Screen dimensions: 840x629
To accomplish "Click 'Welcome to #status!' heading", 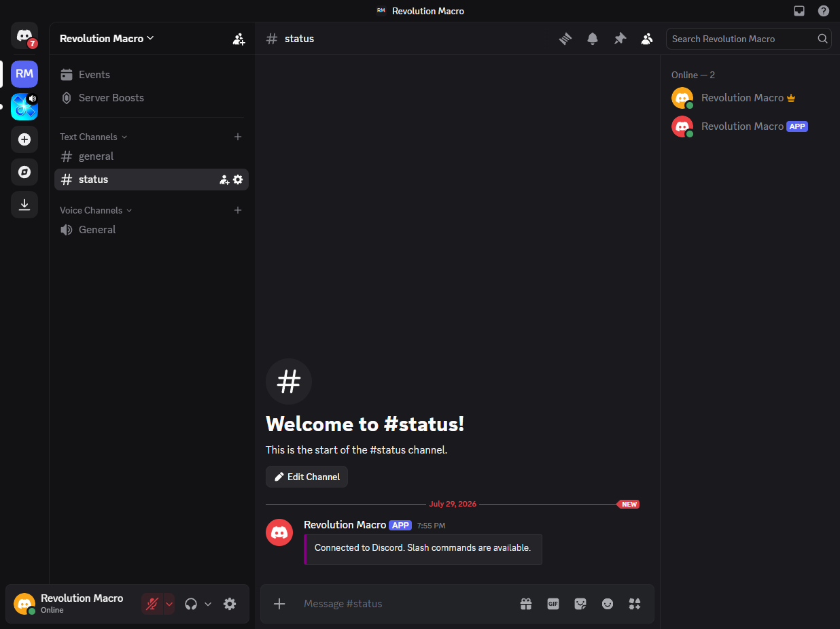I will click(365, 424).
